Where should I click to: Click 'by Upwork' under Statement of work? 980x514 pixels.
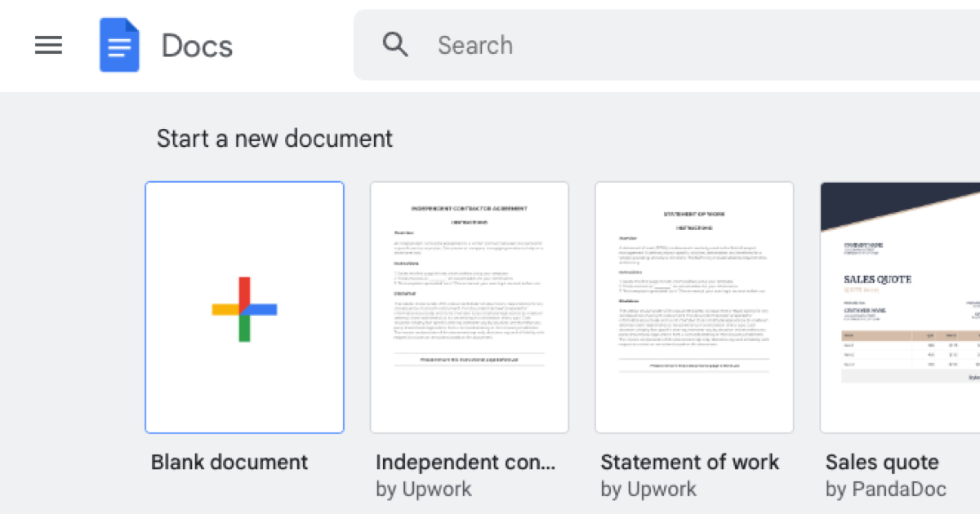tap(648, 490)
